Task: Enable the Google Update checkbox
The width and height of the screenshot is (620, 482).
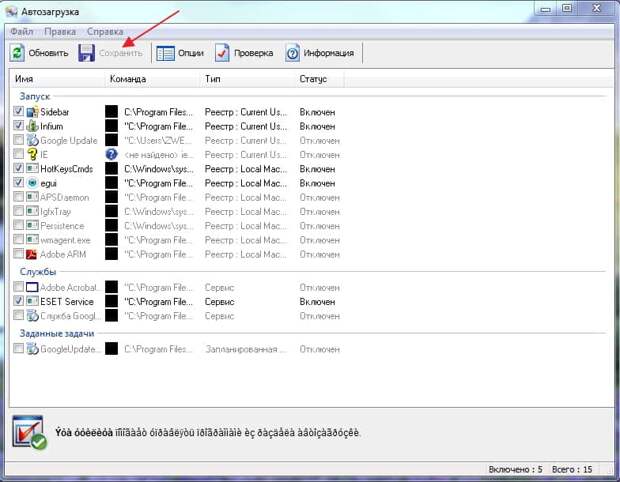Action: [x=18, y=140]
